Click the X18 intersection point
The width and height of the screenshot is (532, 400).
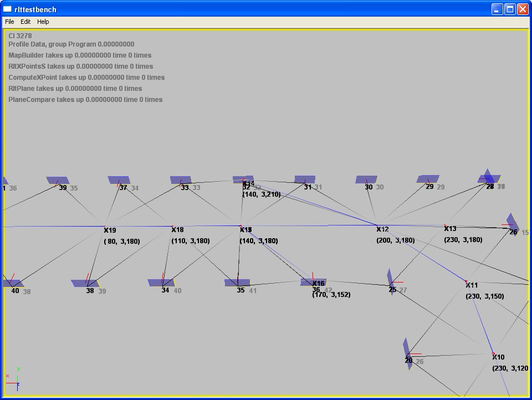coord(172,227)
